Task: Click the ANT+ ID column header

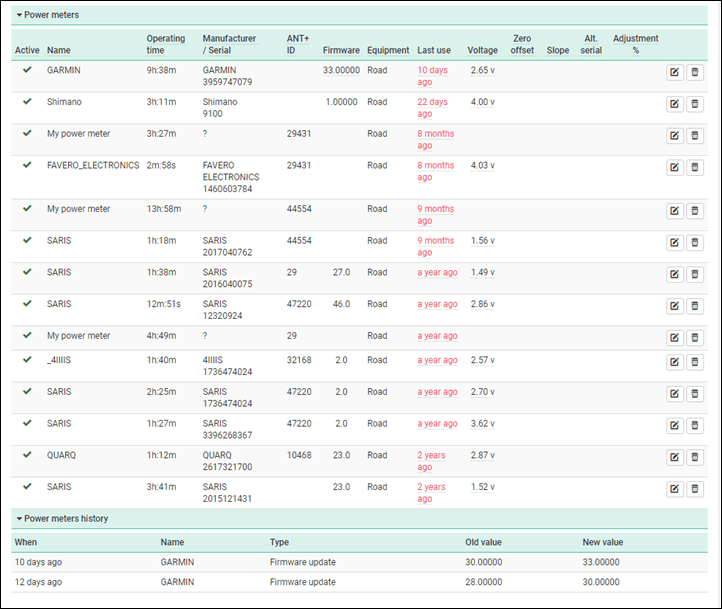Action: [298, 44]
